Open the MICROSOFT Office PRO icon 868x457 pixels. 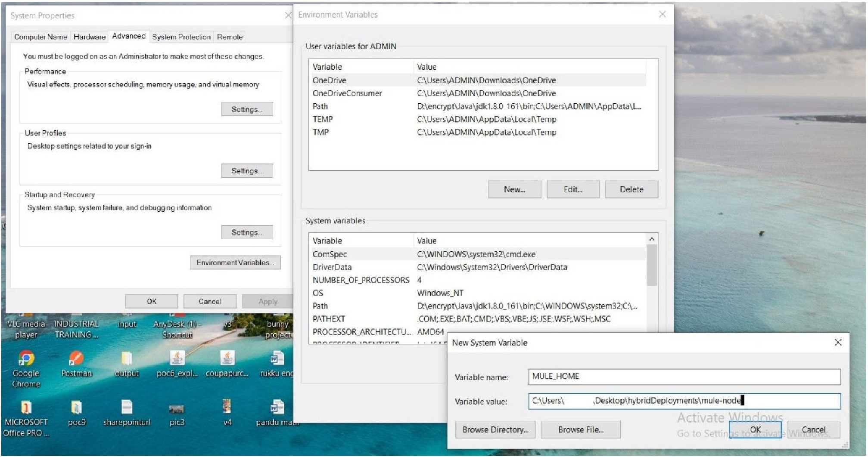click(x=26, y=408)
